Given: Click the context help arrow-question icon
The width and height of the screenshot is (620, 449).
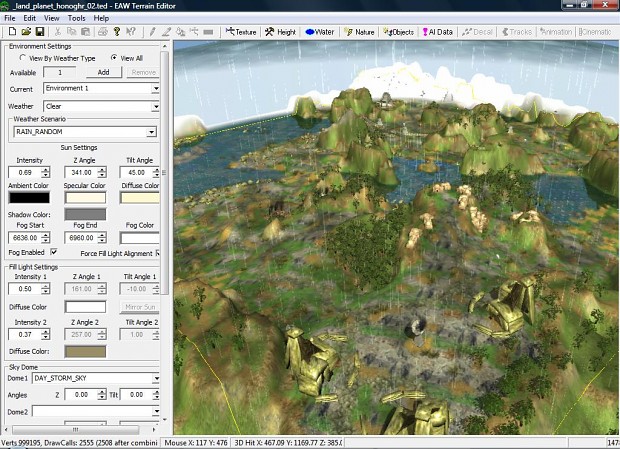Looking at the screenshot, I should 130,32.
